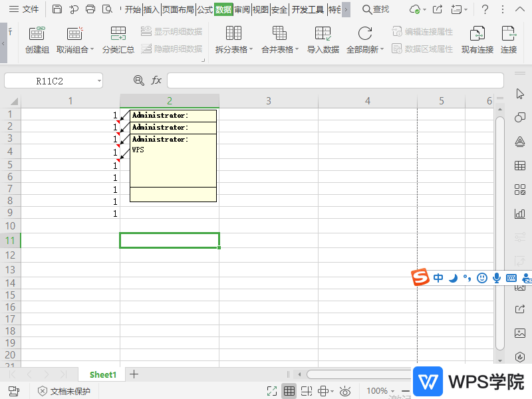Switch to the 安全 tab
Screen dimensions: 532x399
[x=279, y=9]
